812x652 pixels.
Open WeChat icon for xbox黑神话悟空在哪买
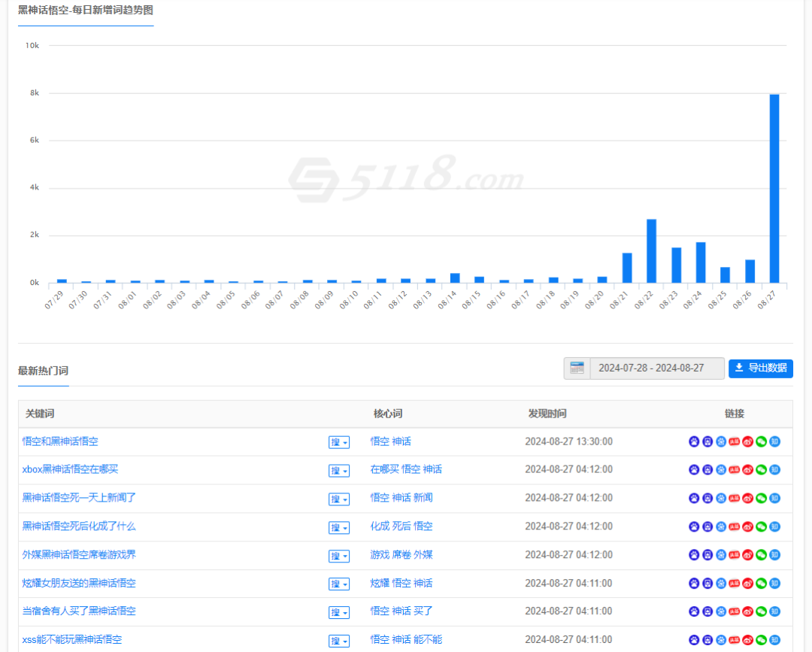(x=761, y=470)
